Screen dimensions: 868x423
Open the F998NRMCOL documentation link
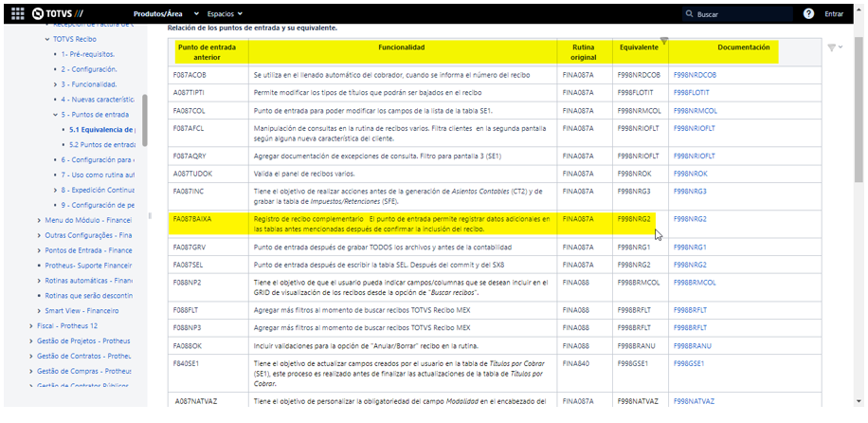[x=696, y=110]
